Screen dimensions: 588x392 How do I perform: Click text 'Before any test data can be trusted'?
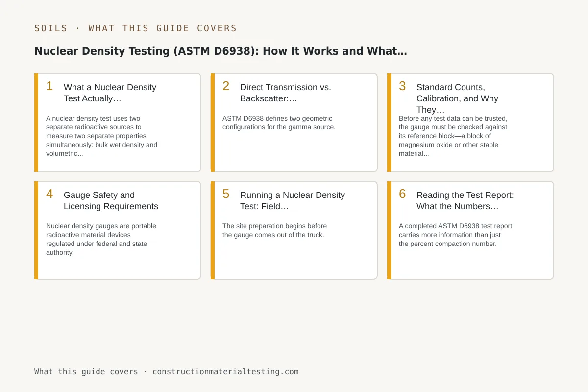point(453,118)
